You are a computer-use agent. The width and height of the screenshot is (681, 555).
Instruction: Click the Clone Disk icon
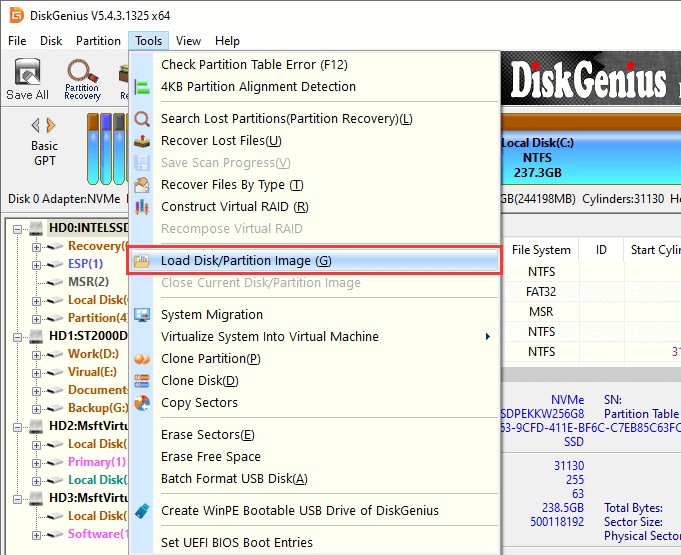tap(142, 381)
